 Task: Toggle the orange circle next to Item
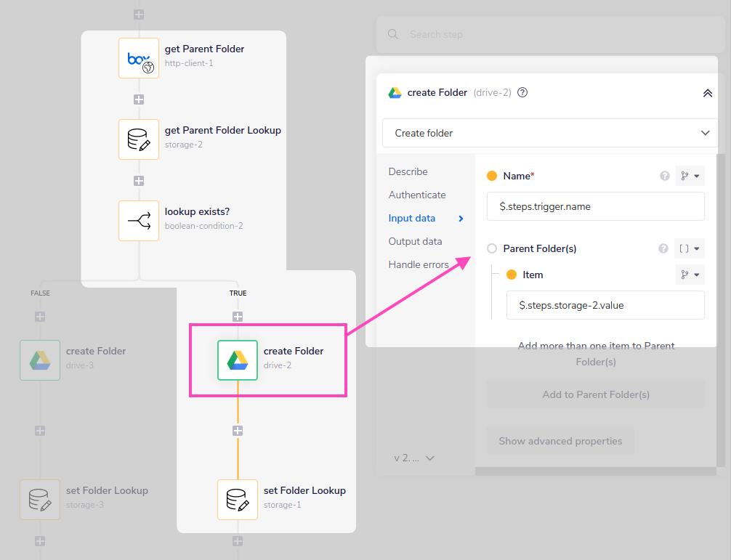tap(510, 274)
